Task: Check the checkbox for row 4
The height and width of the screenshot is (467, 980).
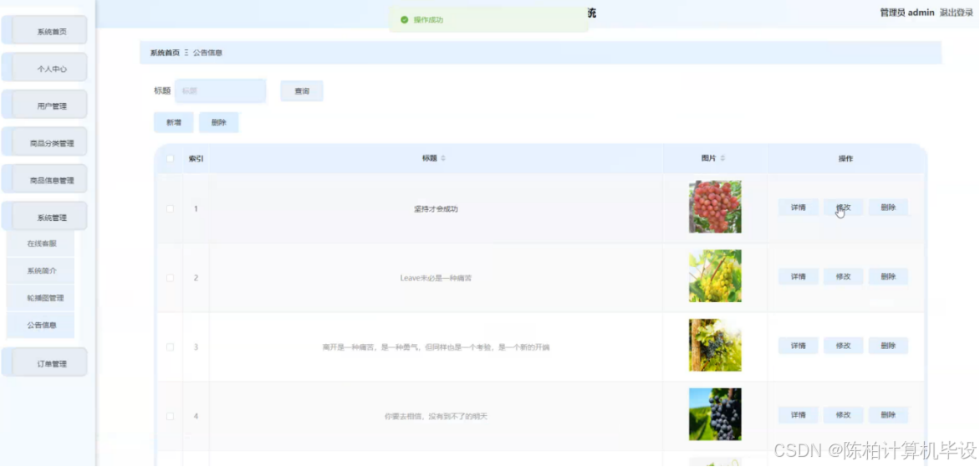Action: 170,416
